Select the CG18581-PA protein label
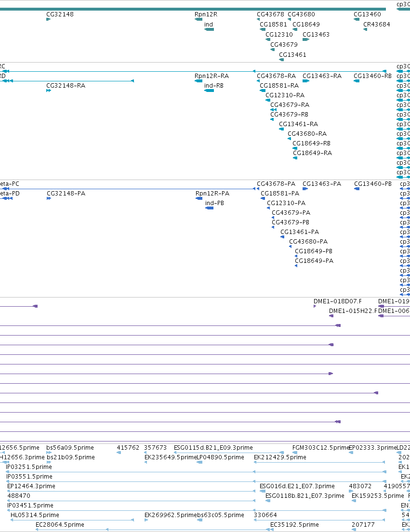Image resolution: width=410 pixels, height=532 pixels. (x=280, y=194)
